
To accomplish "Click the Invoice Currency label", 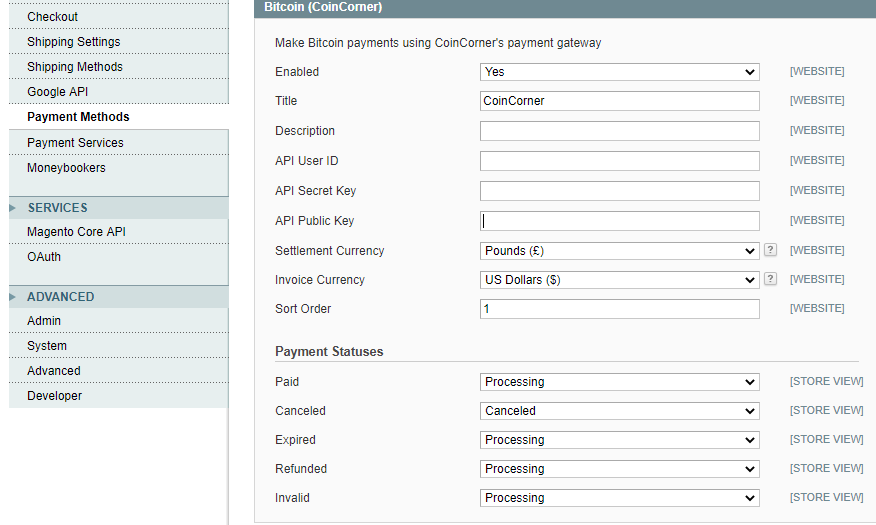I will click(320, 280).
